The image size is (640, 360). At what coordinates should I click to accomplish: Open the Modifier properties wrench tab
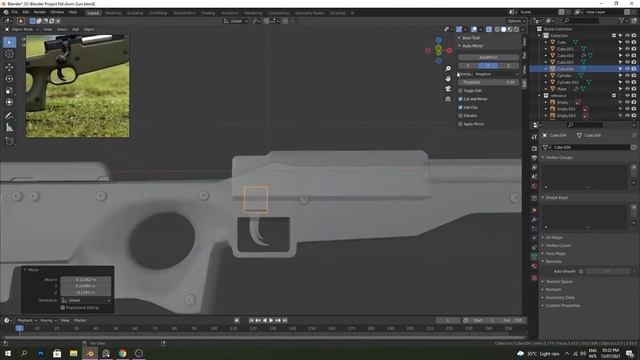pyautogui.click(x=534, y=220)
